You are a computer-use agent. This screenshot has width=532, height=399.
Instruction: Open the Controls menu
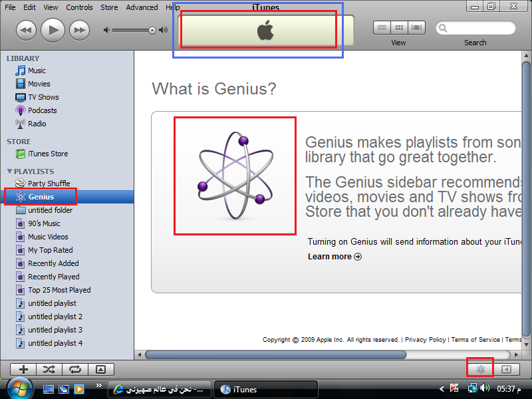click(79, 7)
